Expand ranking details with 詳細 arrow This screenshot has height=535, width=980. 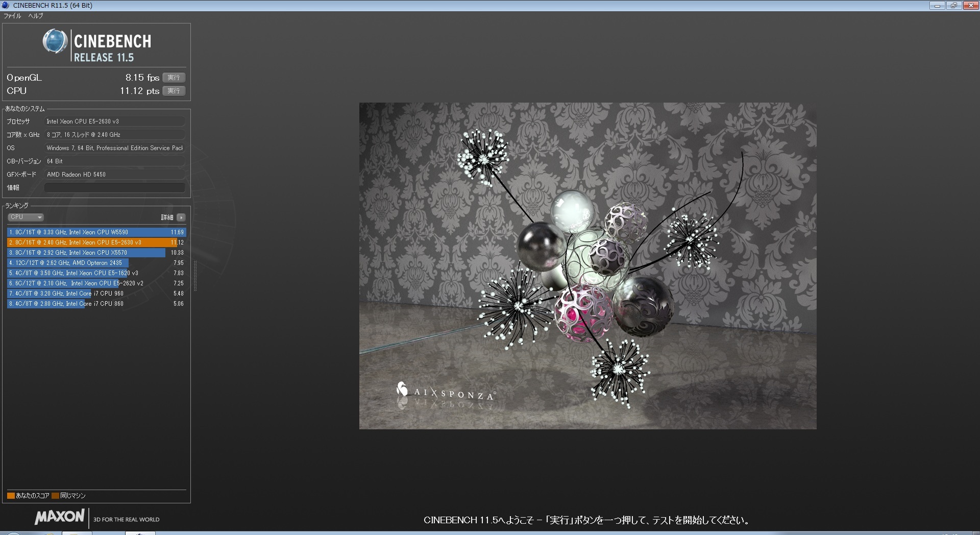click(181, 217)
